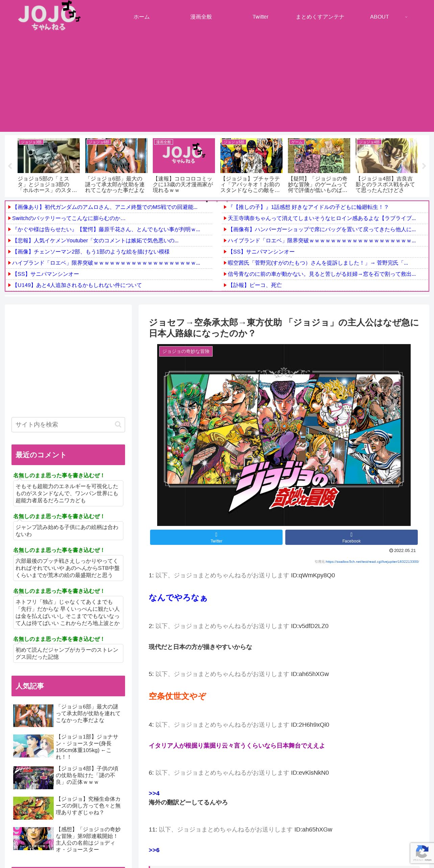
Task: Open the comment 初めて読んだジャンプ
Action: 68,653
